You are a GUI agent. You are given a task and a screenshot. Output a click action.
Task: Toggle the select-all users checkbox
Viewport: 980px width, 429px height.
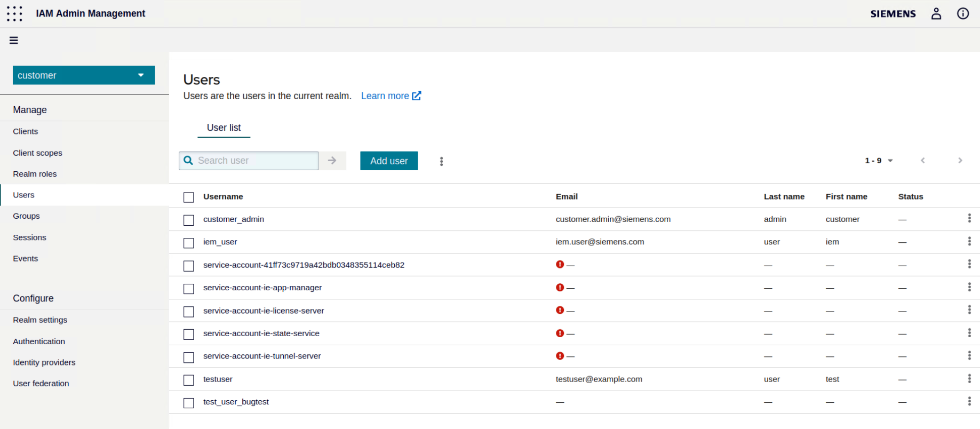coord(189,197)
